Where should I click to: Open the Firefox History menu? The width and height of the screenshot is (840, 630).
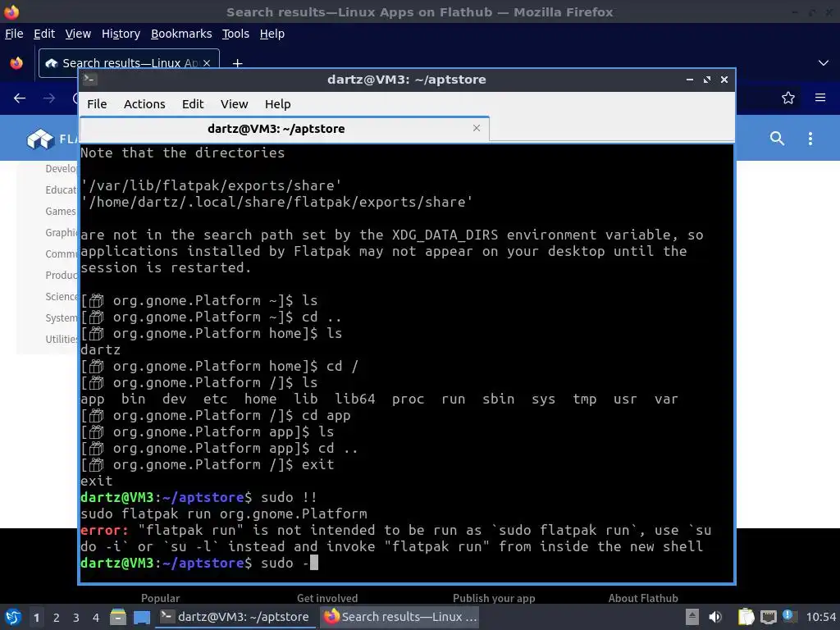121,34
